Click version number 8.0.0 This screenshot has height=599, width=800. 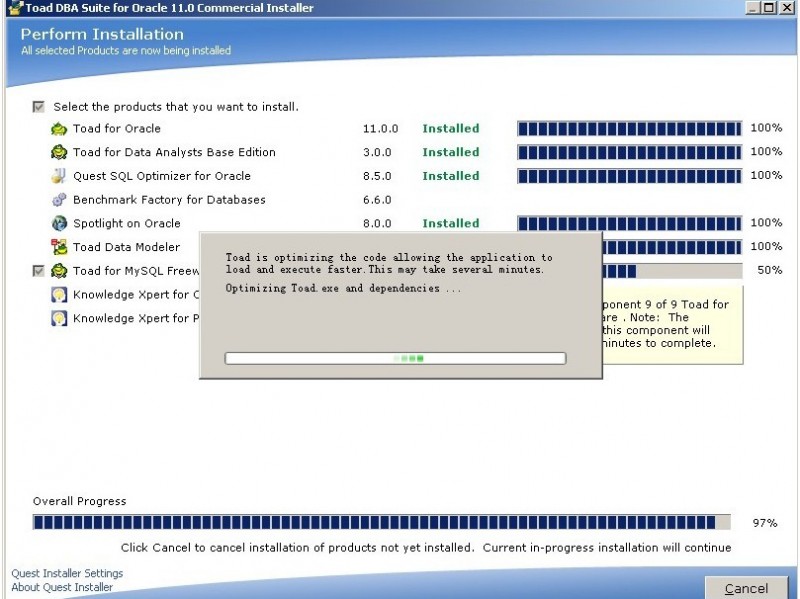377,223
